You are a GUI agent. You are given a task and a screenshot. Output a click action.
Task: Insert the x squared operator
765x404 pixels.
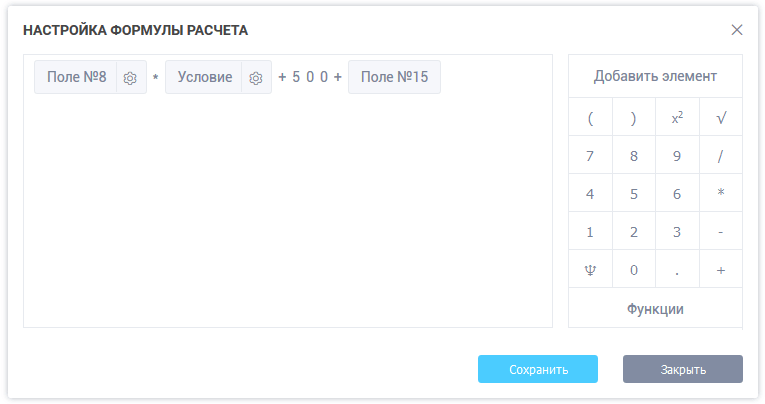point(677,118)
